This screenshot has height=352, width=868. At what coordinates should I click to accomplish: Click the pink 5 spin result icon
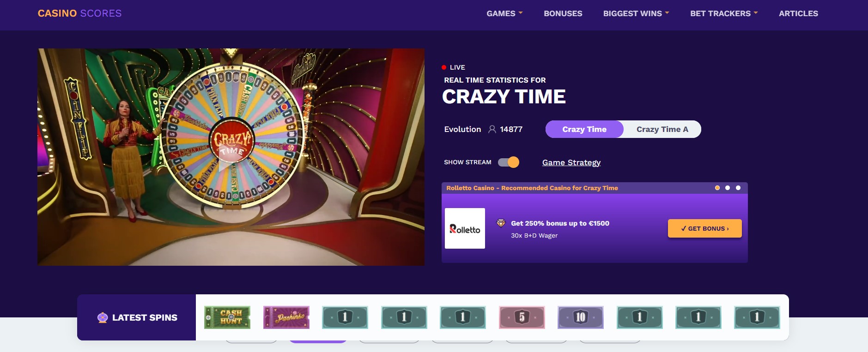pyautogui.click(x=522, y=317)
